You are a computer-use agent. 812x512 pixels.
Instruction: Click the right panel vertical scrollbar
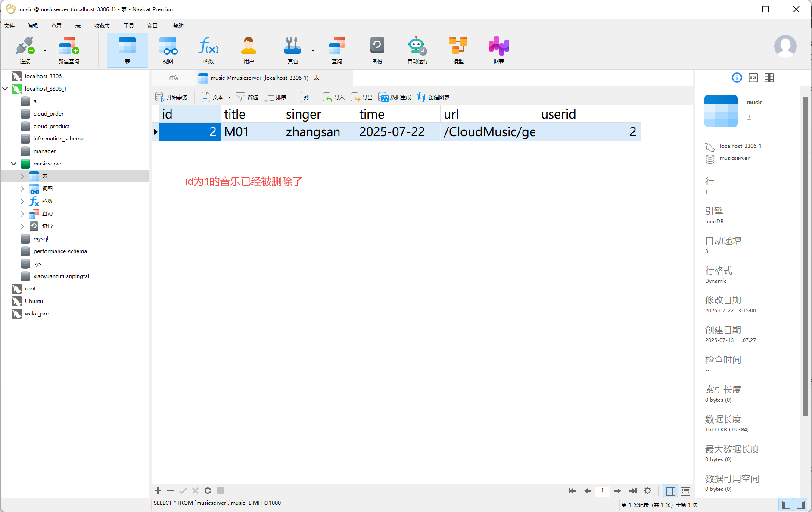click(806, 256)
